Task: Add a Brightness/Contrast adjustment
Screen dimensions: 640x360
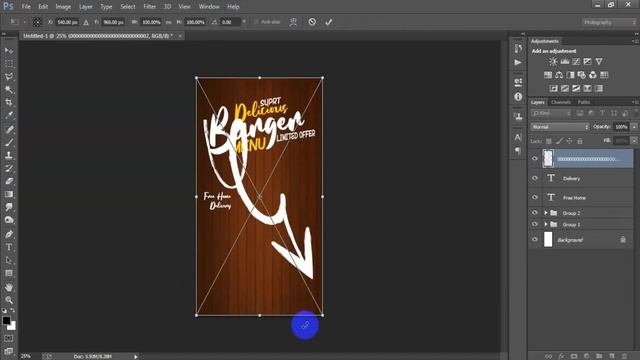Action: click(x=553, y=62)
